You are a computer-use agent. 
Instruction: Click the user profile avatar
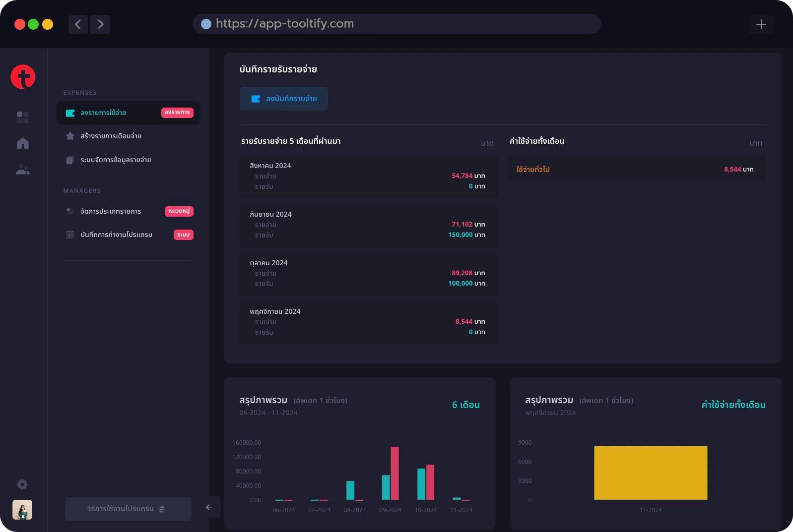click(22, 510)
